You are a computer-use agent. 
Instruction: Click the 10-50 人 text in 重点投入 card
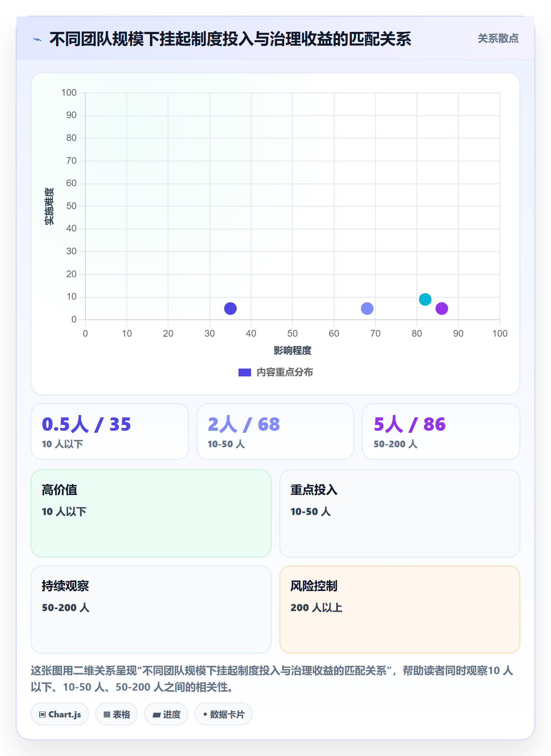point(311,511)
